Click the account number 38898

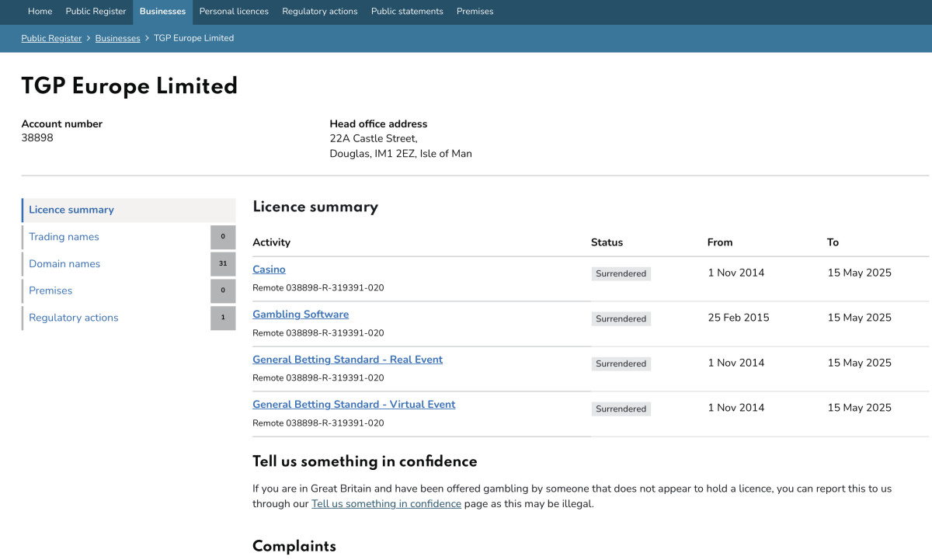pyautogui.click(x=37, y=138)
